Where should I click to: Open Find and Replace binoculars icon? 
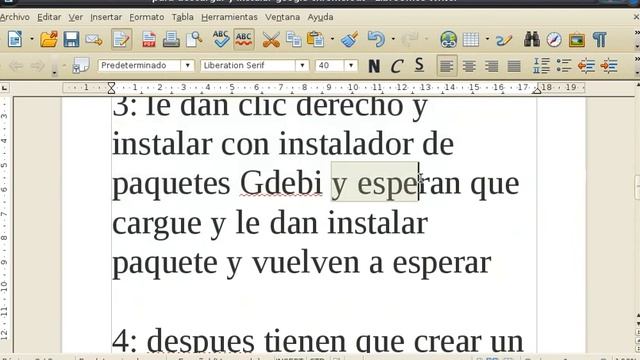tap(532, 40)
